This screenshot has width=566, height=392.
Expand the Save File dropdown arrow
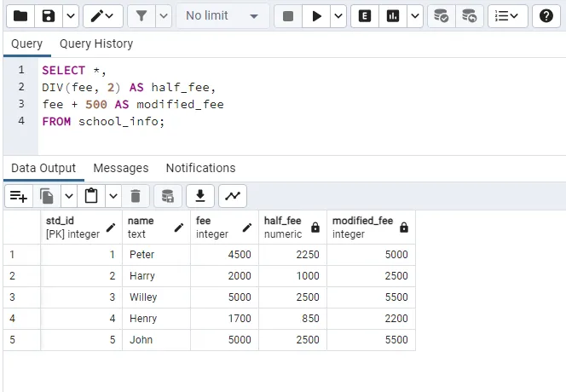coord(71,16)
